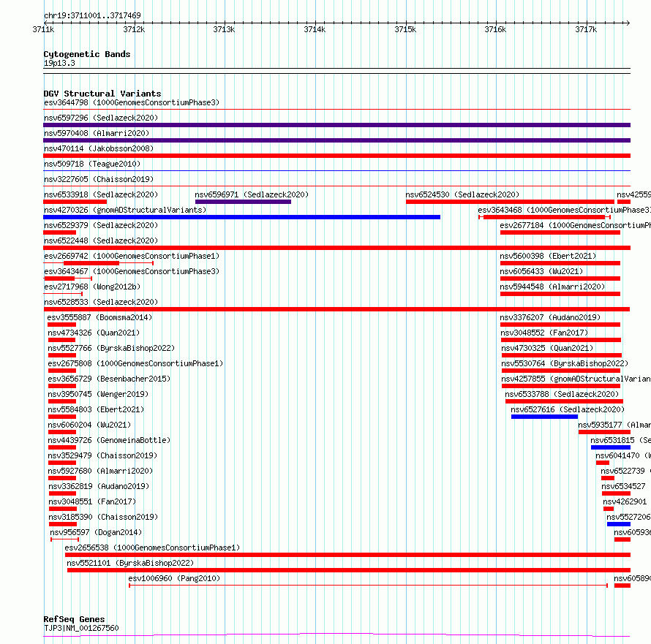Click nsv4730325 (Quan2021) label

tap(547, 348)
